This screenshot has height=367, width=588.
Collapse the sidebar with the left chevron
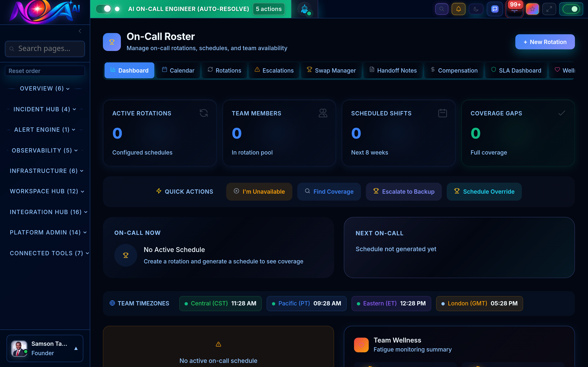coord(80,31)
